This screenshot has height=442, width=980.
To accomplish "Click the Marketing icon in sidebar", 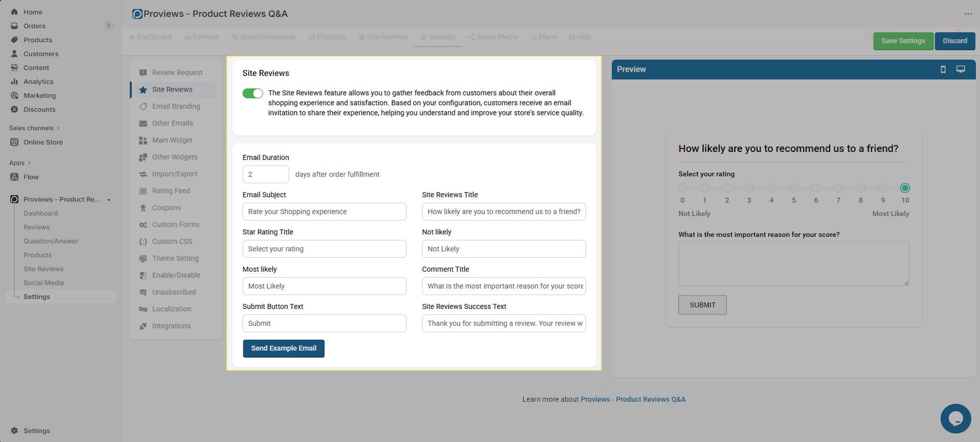I will (x=14, y=95).
